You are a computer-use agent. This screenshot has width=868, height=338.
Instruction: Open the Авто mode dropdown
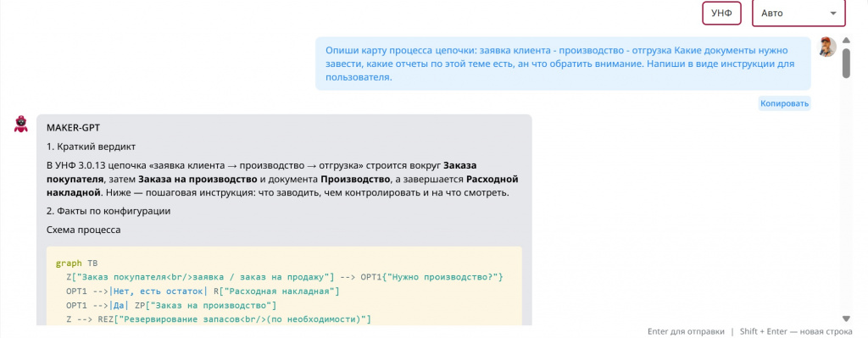coord(798,14)
